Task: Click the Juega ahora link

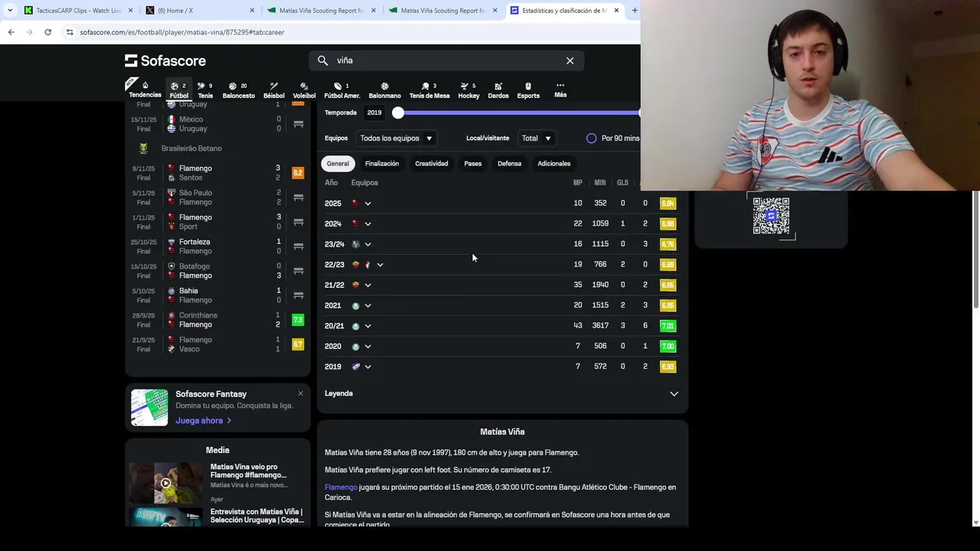Action: (204, 421)
